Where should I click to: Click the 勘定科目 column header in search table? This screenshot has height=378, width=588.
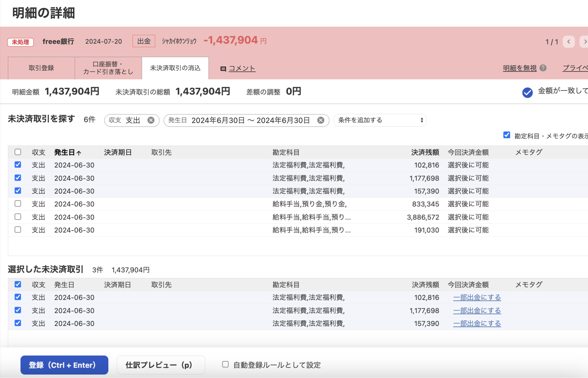coord(286,152)
